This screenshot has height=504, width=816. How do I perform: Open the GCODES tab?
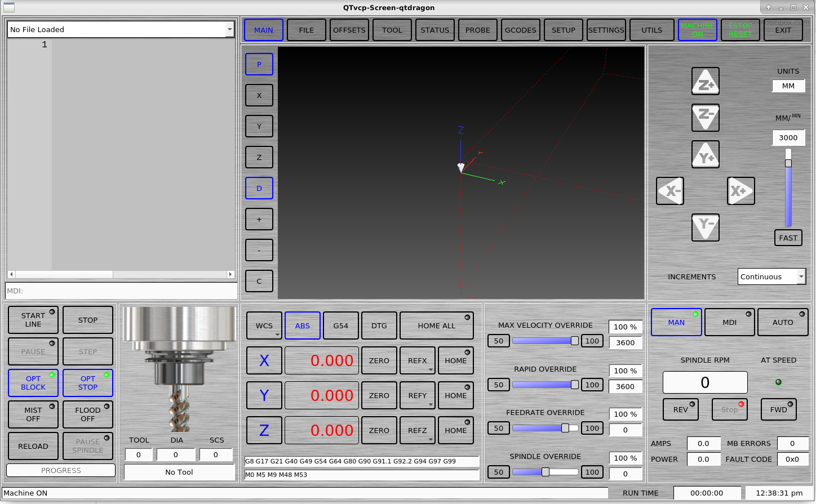click(521, 30)
